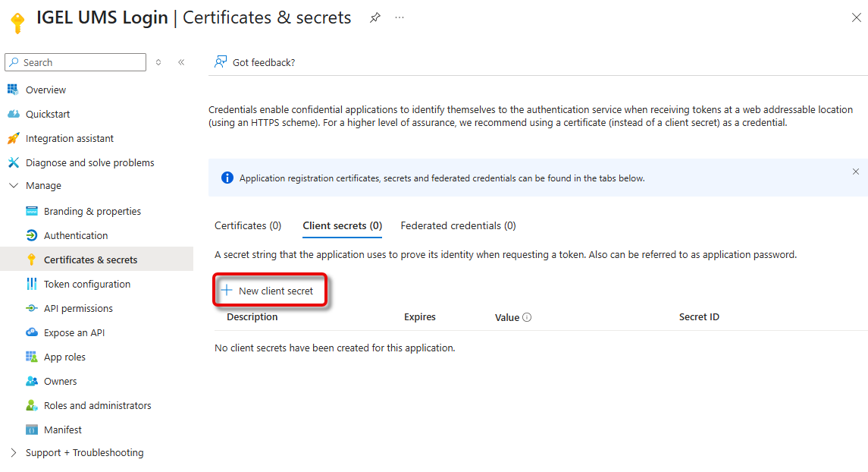Viewport: 868px width, 472px height.
Task: Collapse the sidebar navigation pane
Action: pyautogui.click(x=181, y=62)
